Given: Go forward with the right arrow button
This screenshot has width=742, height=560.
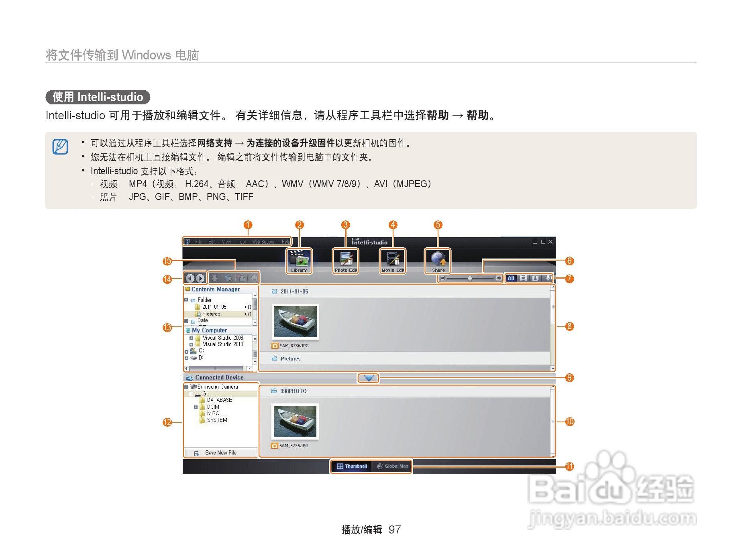Looking at the screenshot, I should tap(200, 278).
